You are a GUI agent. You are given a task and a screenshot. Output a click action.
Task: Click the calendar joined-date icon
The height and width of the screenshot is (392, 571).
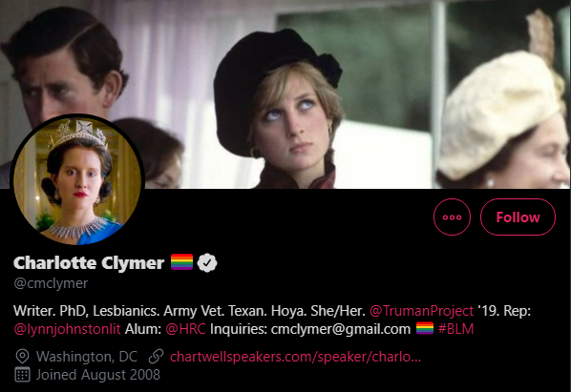[x=22, y=375]
